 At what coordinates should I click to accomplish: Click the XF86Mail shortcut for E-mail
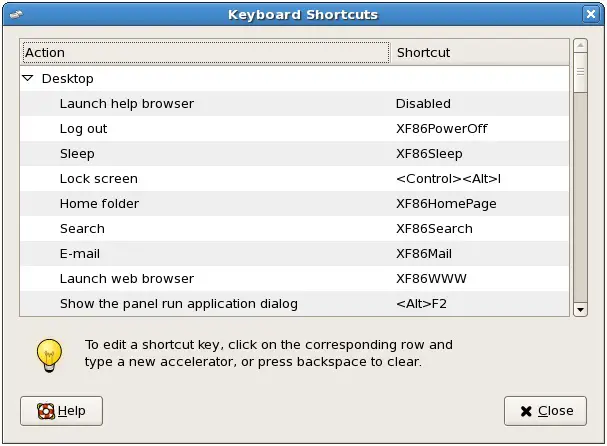[x=424, y=254]
